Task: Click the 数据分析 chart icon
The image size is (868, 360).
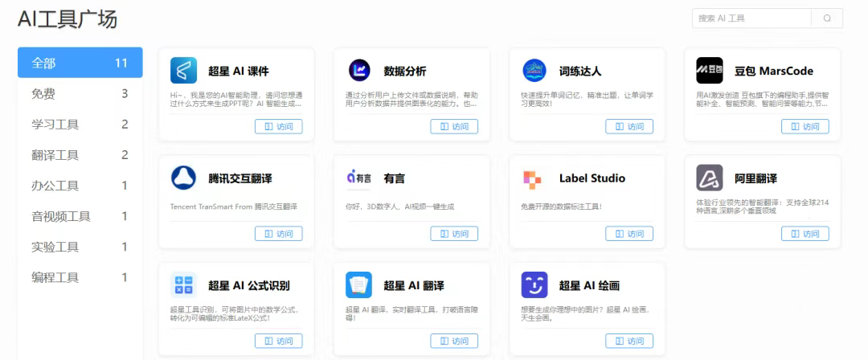Action: click(x=359, y=71)
